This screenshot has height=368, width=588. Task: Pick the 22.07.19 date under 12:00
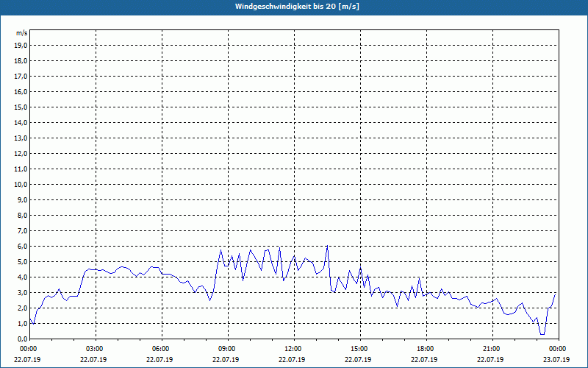pos(292,359)
